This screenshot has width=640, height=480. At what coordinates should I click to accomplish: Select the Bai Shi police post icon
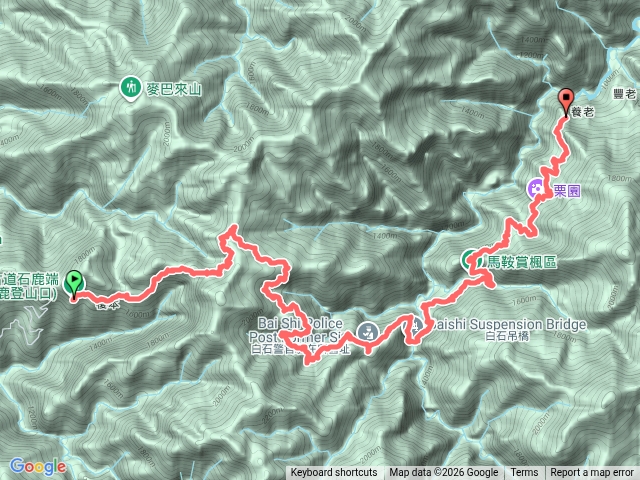(368, 331)
